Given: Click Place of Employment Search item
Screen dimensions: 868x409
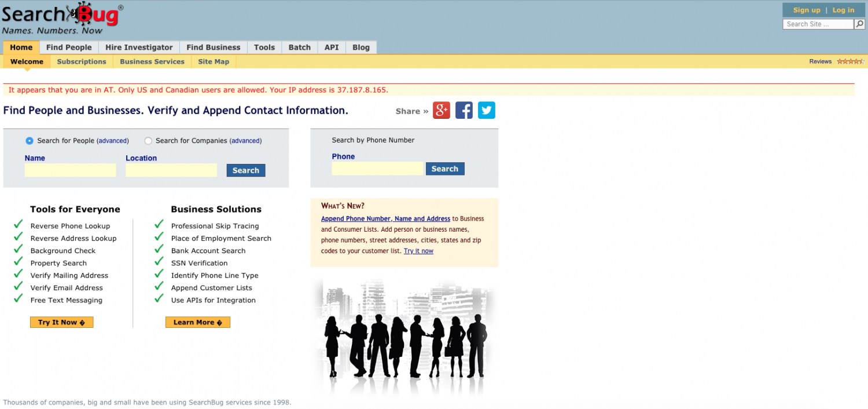Looking at the screenshot, I should coord(221,238).
